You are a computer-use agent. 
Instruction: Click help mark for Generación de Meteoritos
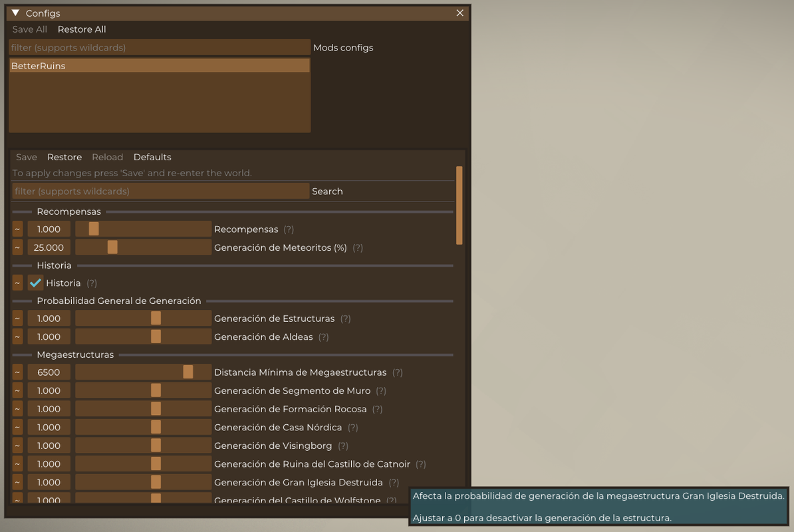(x=358, y=247)
